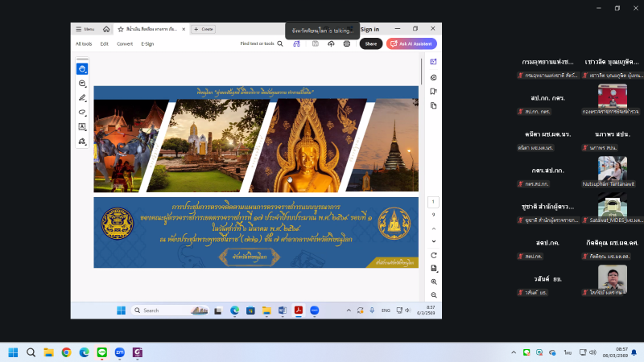Click the Ask AI Assistant button

pyautogui.click(x=411, y=43)
